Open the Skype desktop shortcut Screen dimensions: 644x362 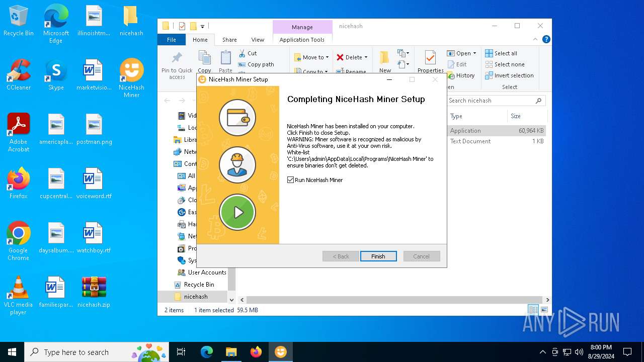(56, 75)
